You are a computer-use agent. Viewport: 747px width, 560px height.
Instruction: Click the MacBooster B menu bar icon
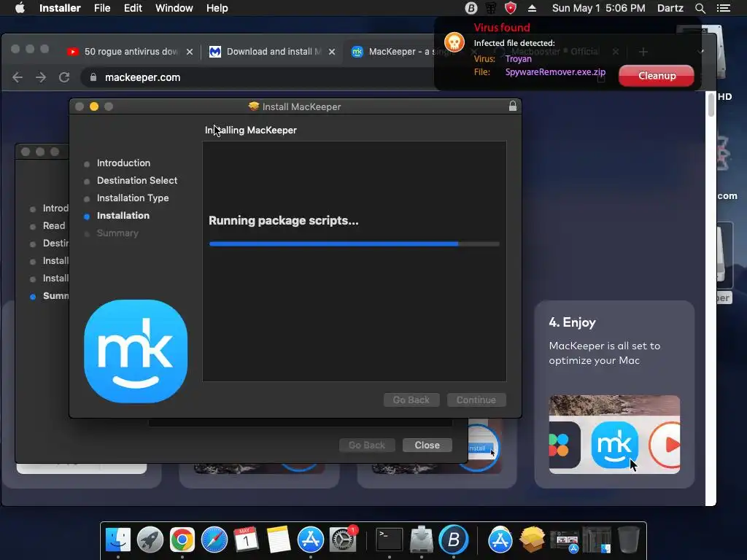click(x=471, y=8)
